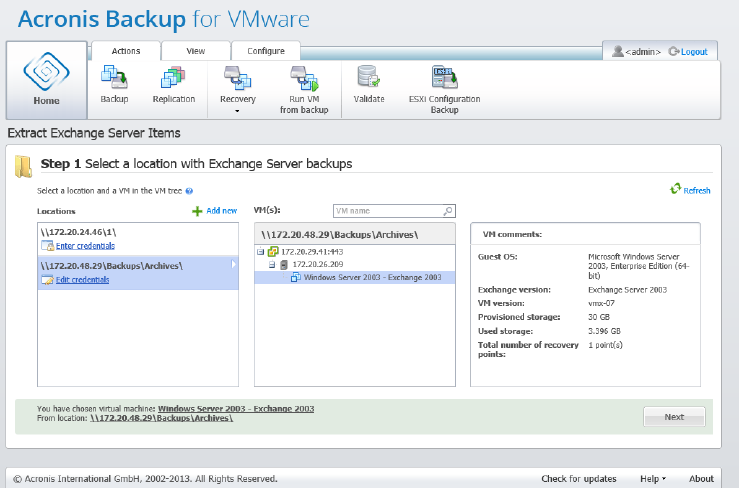Click the From location path link

click(161, 418)
